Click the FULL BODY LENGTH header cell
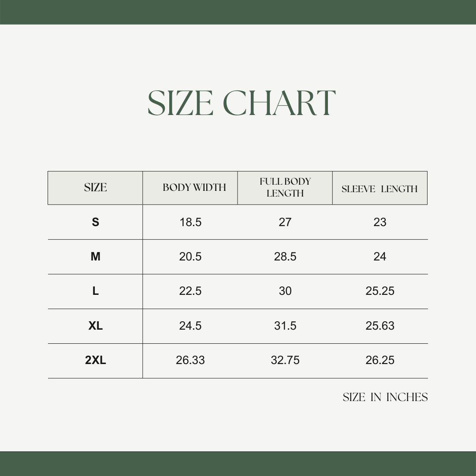This screenshot has height=476, width=476. [x=285, y=188]
